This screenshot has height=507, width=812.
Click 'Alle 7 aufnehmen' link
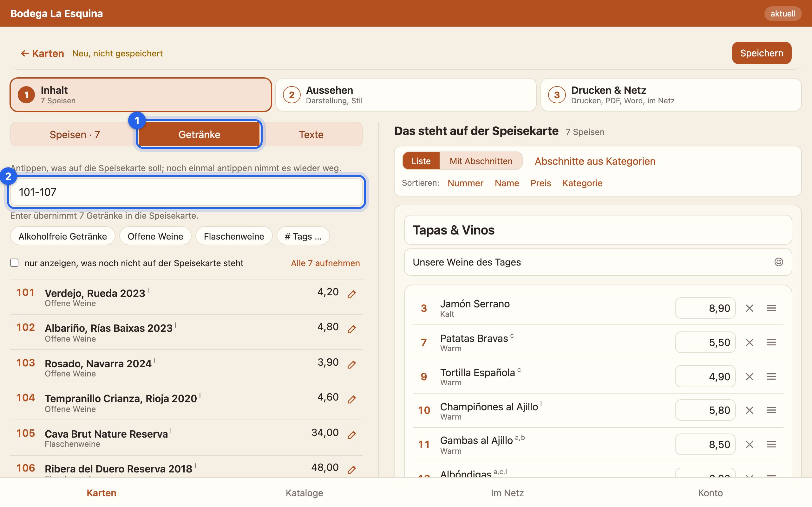[x=325, y=263]
